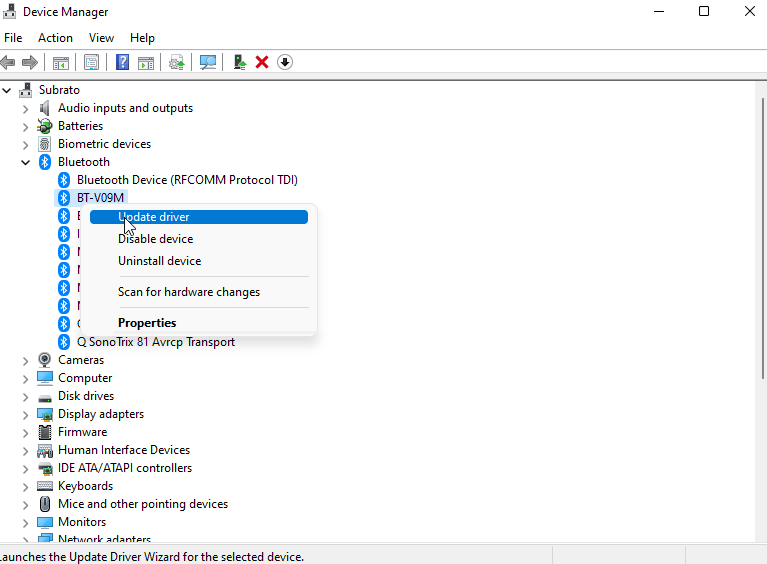The image size is (767, 564).
Task: Click the Show/Hide Console Tree icon
Action: click(61, 62)
